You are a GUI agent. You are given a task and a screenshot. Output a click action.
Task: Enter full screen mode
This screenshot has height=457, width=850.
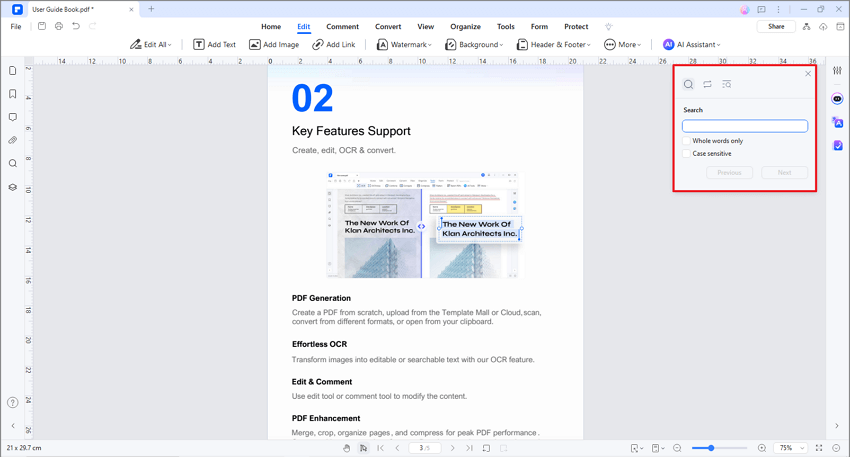pyautogui.click(x=819, y=448)
